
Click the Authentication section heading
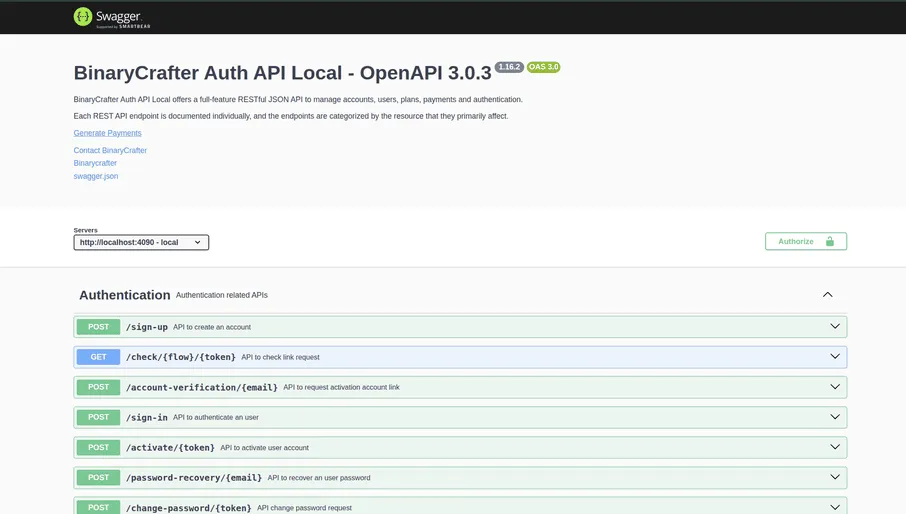point(125,295)
